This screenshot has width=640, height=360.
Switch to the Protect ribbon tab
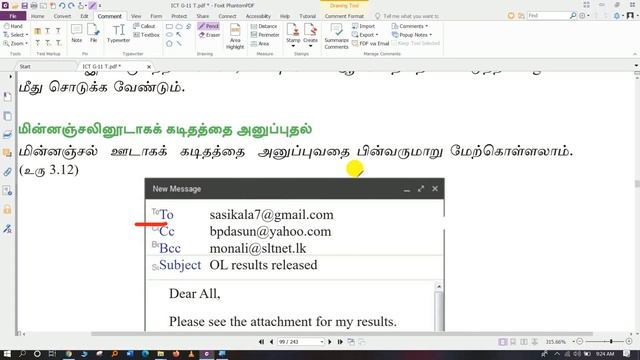point(179,16)
